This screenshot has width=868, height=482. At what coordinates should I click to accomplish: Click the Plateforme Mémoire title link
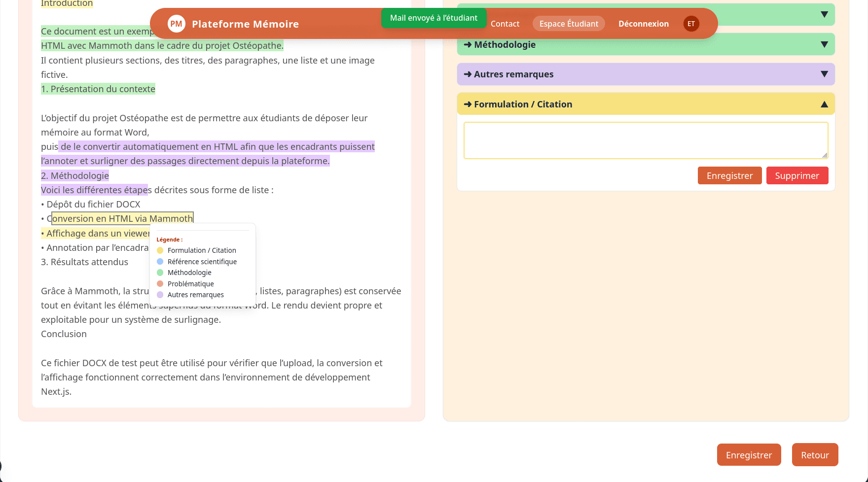pyautogui.click(x=245, y=24)
